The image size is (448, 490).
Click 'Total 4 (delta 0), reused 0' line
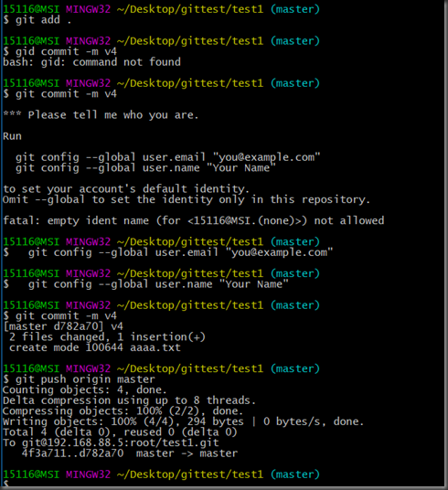tap(120, 432)
